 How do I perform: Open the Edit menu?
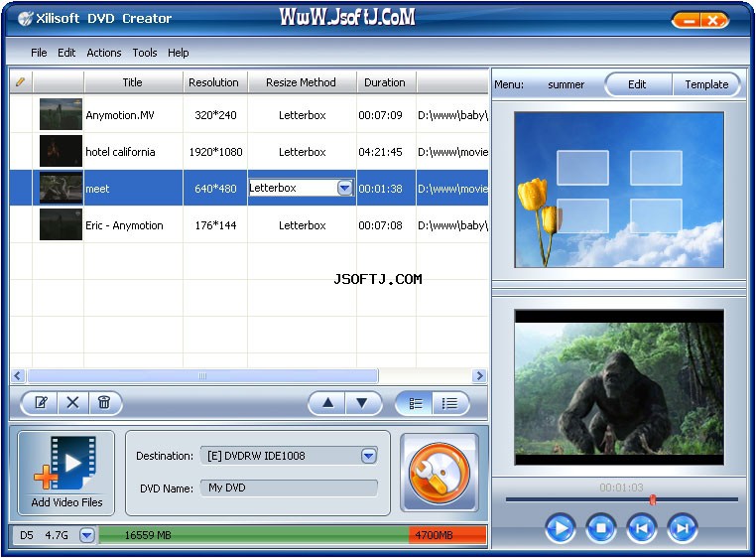[x=66, y=53]
